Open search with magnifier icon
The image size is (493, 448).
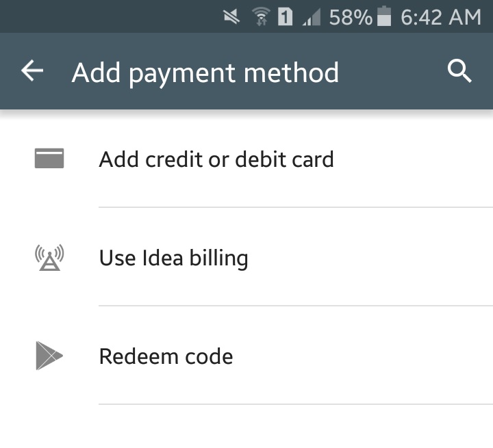click(x=459, y=71)
